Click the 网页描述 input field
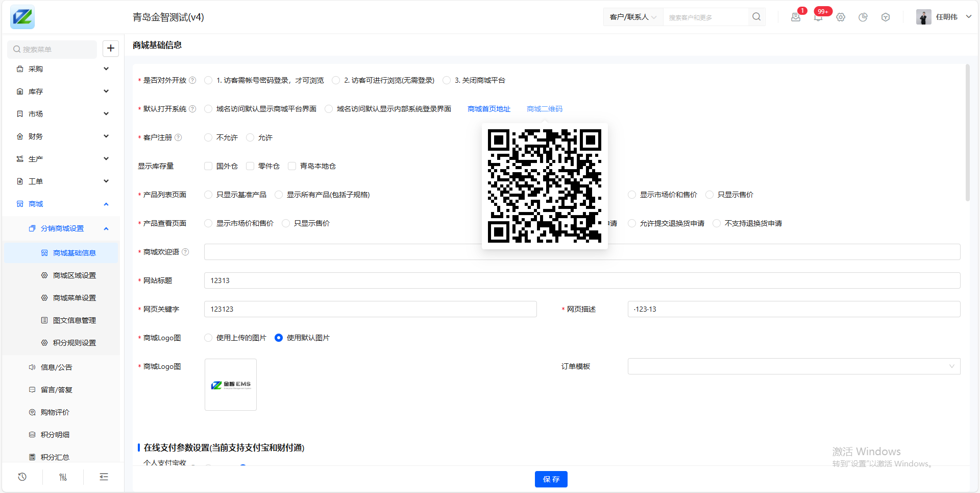 (794, 309)
